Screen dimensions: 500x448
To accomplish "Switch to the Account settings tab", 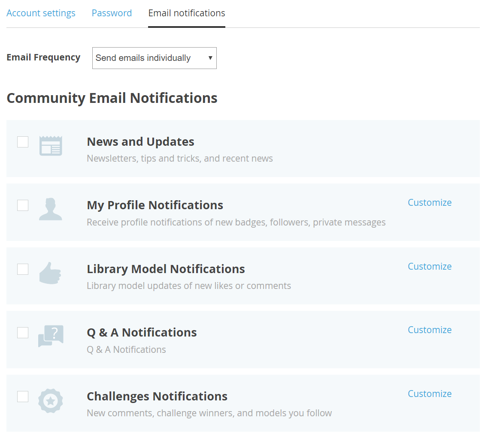I will (x=41, y=13).
